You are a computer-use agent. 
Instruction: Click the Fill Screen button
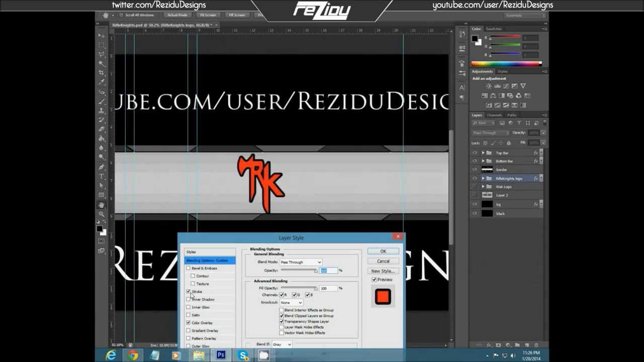tap(237, 15)
